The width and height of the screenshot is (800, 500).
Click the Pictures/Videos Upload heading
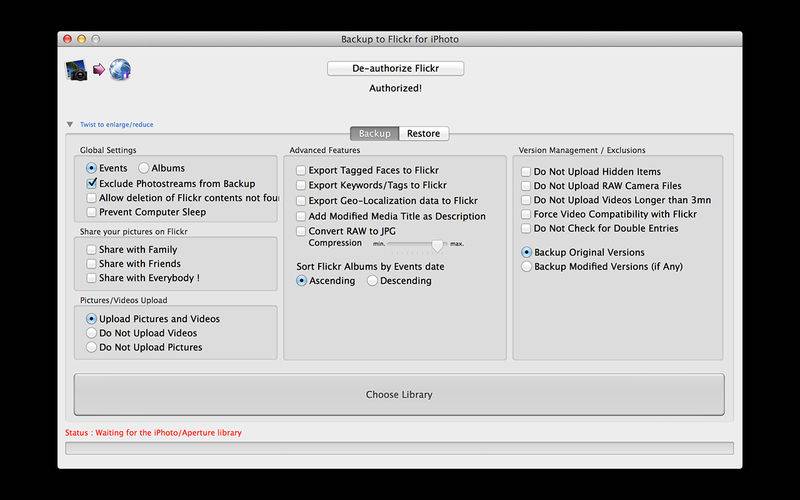point(123,300)
